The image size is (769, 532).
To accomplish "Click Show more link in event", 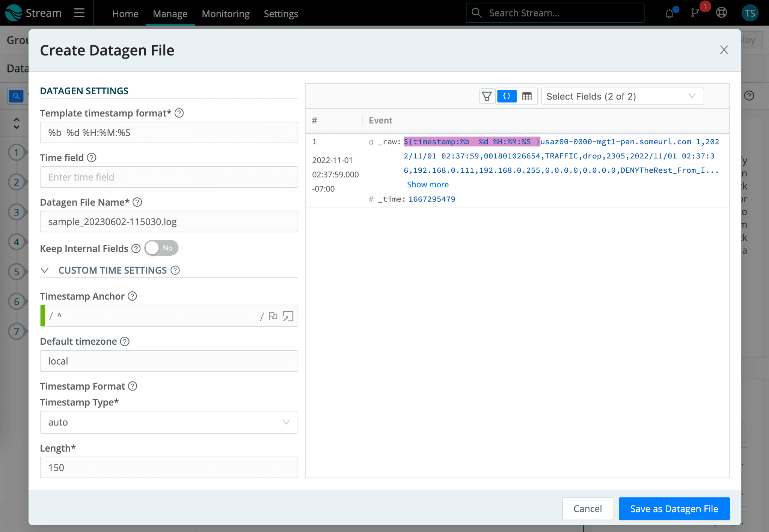I will (428, 185).
